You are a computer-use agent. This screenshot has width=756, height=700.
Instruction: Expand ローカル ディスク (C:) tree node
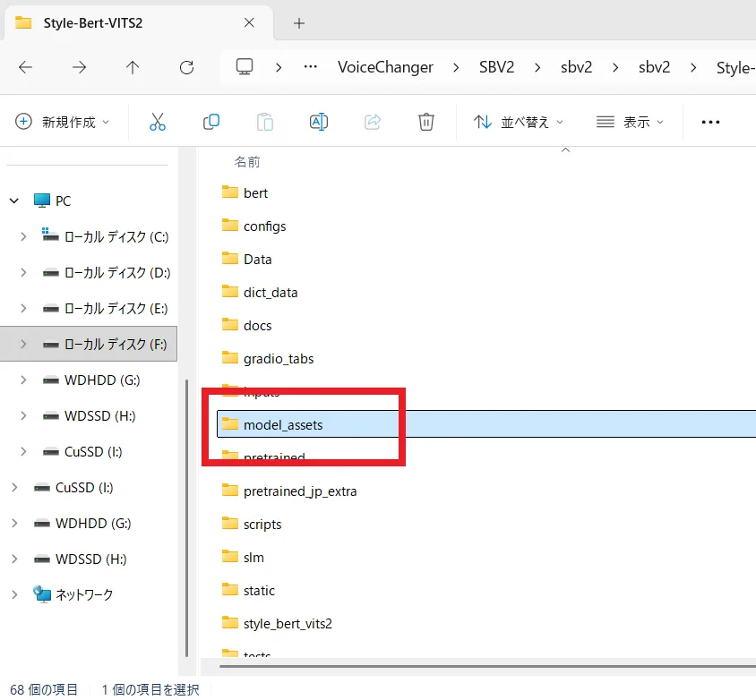pos(23,237)
